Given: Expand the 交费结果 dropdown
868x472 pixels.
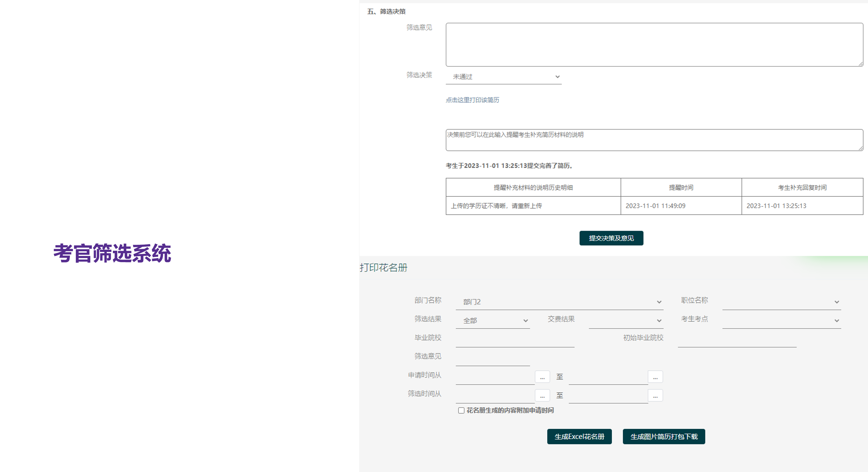Looking at the screenshot, I should [626, 321].
